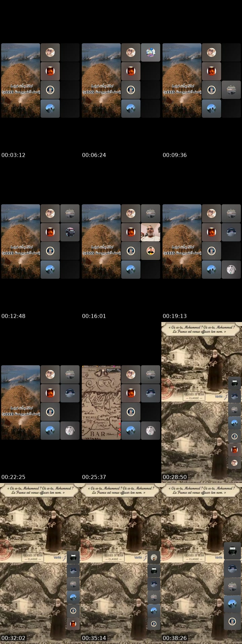Click the timestamp 00:28:50

(175, 477)
